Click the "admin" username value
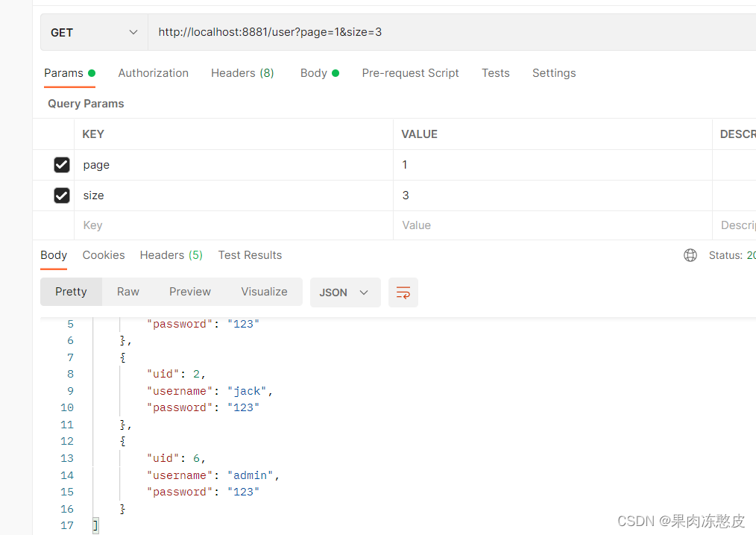Screen dimensions: 756x535 click(x=251, y=475)
